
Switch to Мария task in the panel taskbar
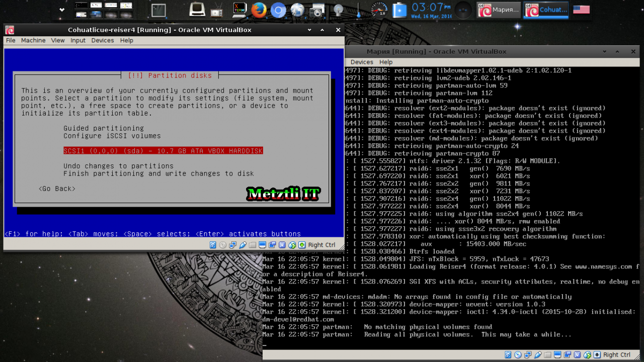499,10
